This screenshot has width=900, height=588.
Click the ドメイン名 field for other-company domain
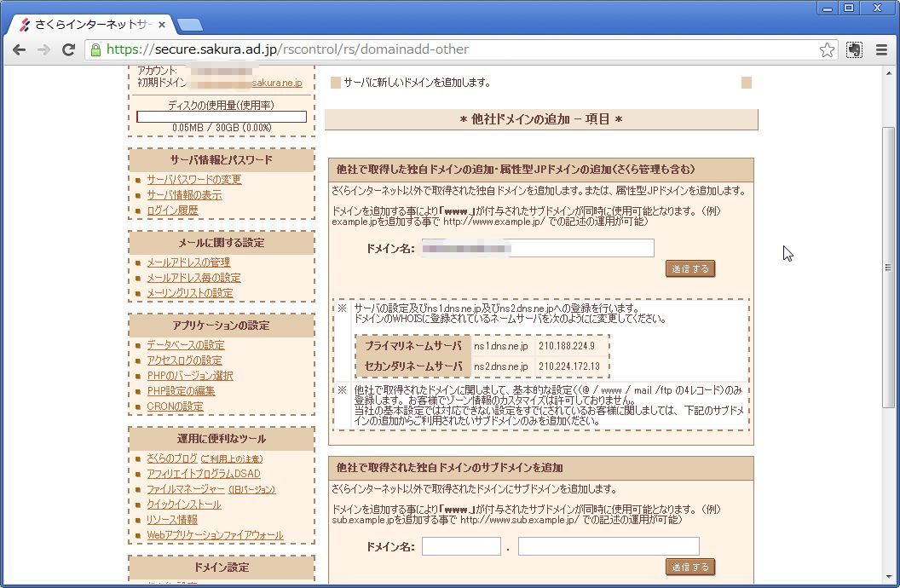(538, 248)
